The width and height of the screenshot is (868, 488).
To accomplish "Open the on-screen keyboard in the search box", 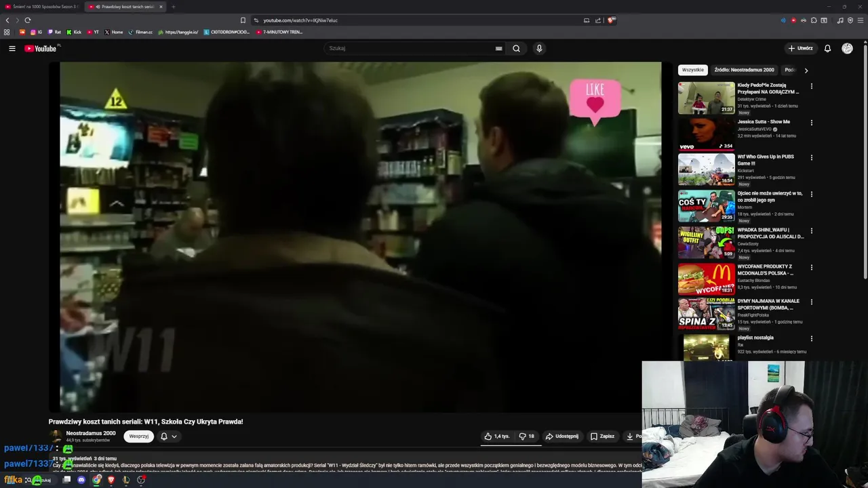I will [498, 48].
